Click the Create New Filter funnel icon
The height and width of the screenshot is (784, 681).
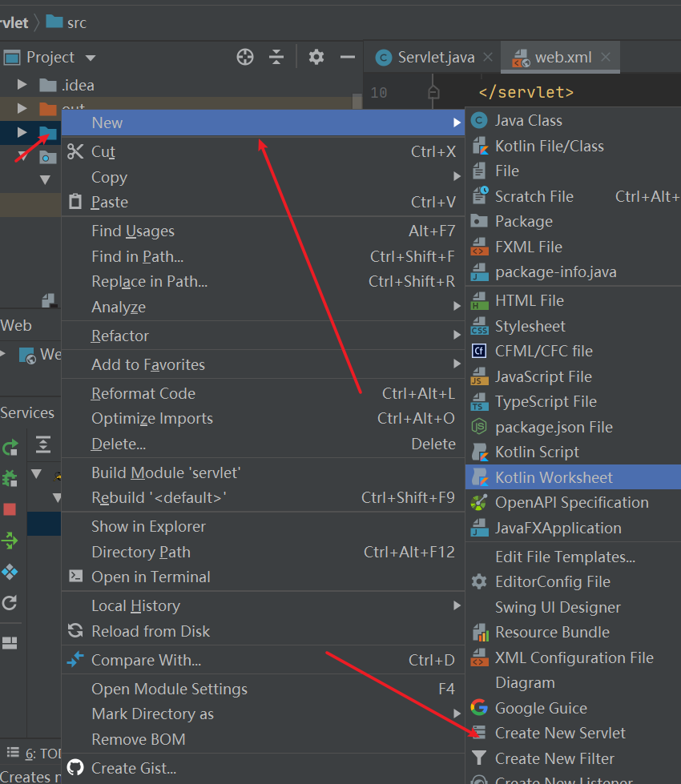click(479, 758)
